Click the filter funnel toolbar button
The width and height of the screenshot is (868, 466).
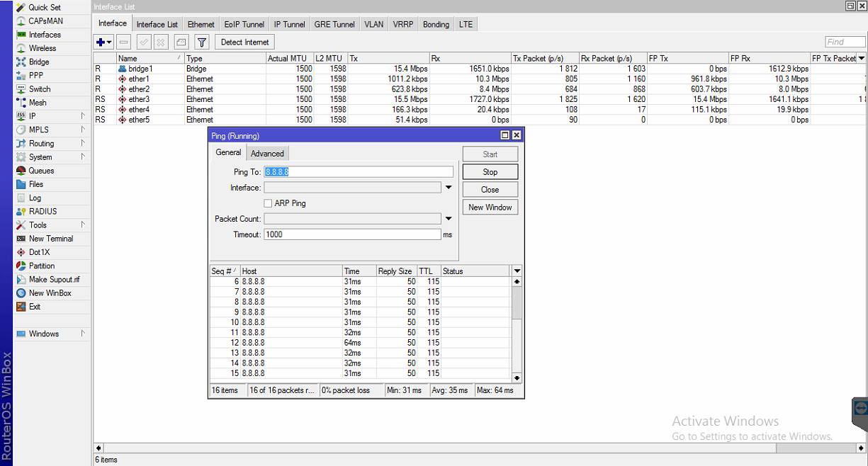coord(202,42)
